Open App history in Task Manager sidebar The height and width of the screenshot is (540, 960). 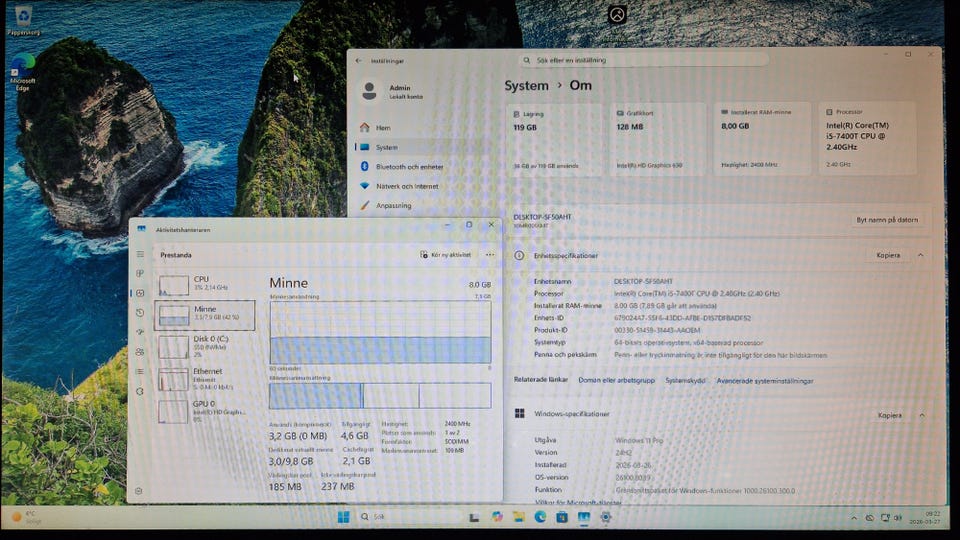click(x=140, y=312)
